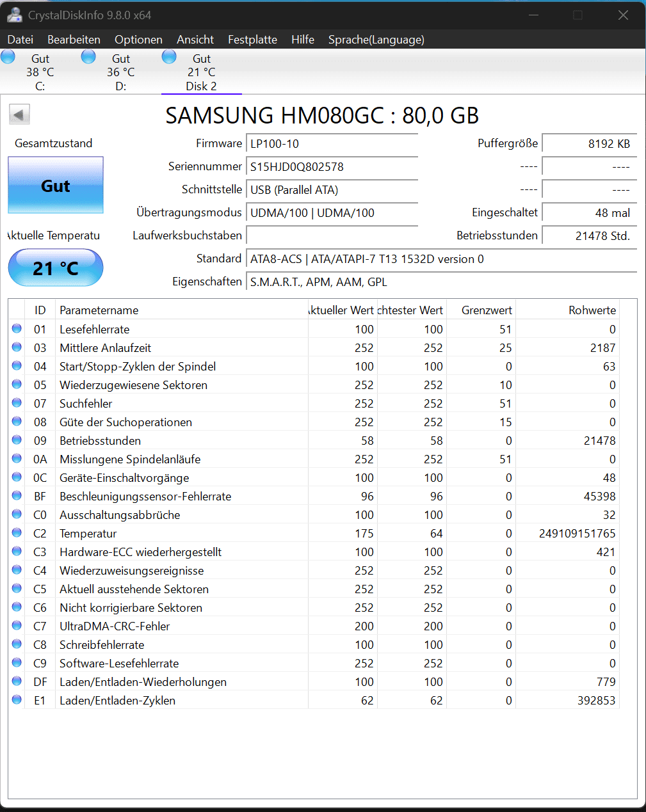The width and height of the screenshot is (646, 812).
Task: Open the Sprache(Language) menu
Action: 376,39
